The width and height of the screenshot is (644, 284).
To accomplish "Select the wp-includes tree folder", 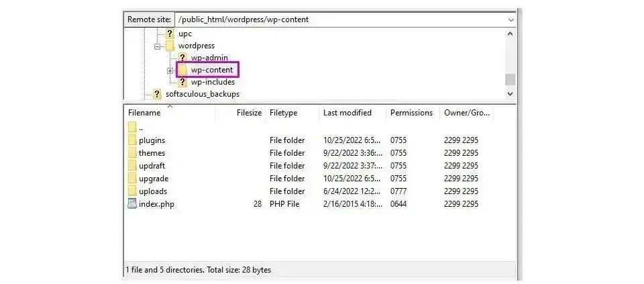I will click(x=213, y=82).
